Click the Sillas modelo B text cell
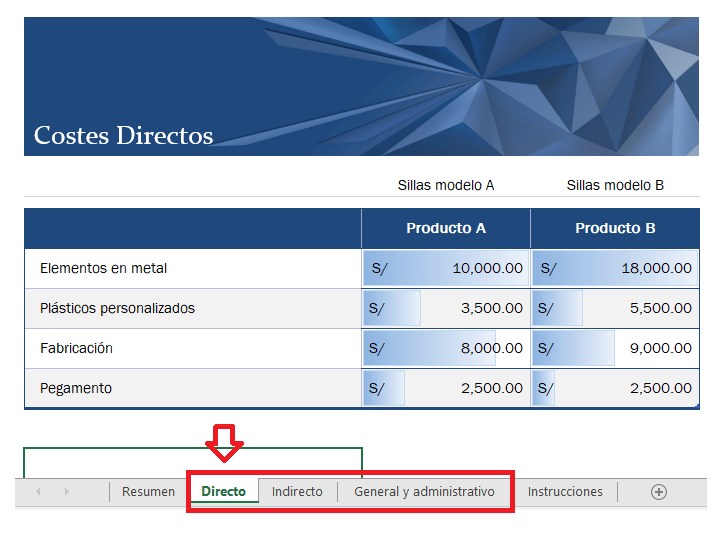This screenshot has width=724, height=549. point(615,185)
